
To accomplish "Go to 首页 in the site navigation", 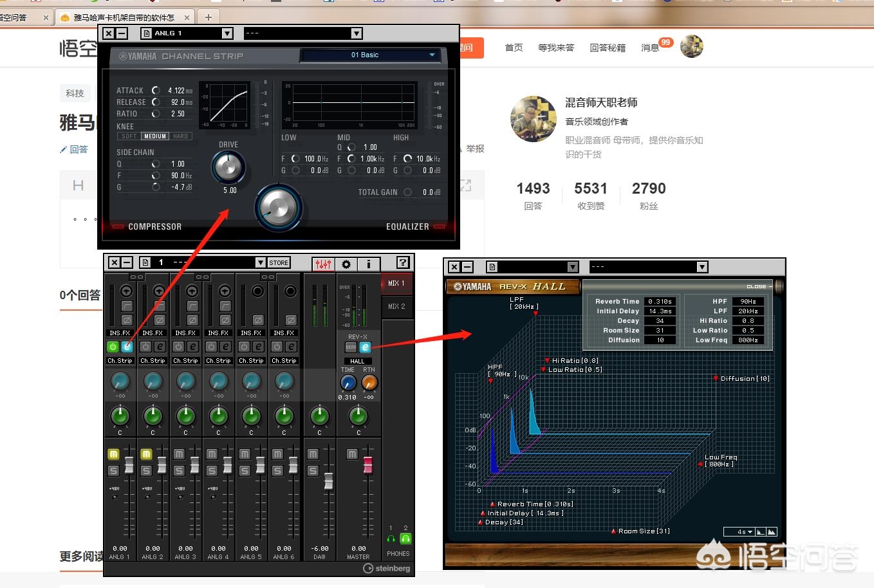I will [x=514, y=48].
